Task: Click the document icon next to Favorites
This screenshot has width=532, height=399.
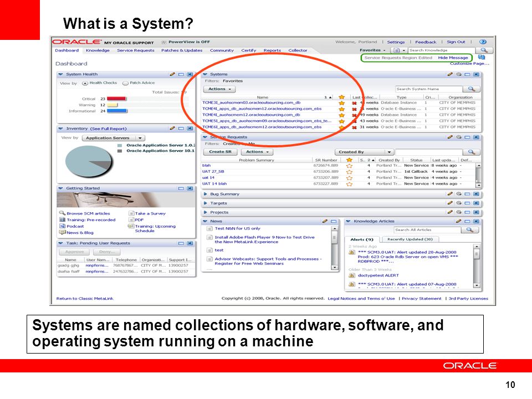Action: pyautogui.click(x=396, y=50)
